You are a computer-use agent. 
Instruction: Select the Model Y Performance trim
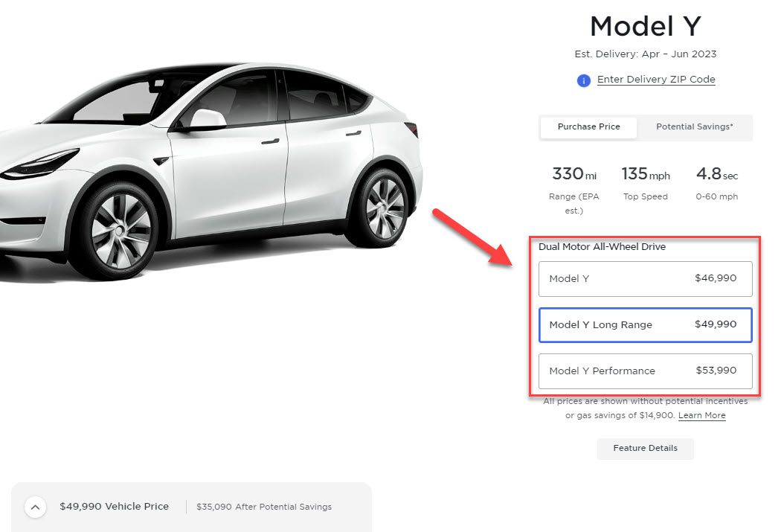pos(645,371)
